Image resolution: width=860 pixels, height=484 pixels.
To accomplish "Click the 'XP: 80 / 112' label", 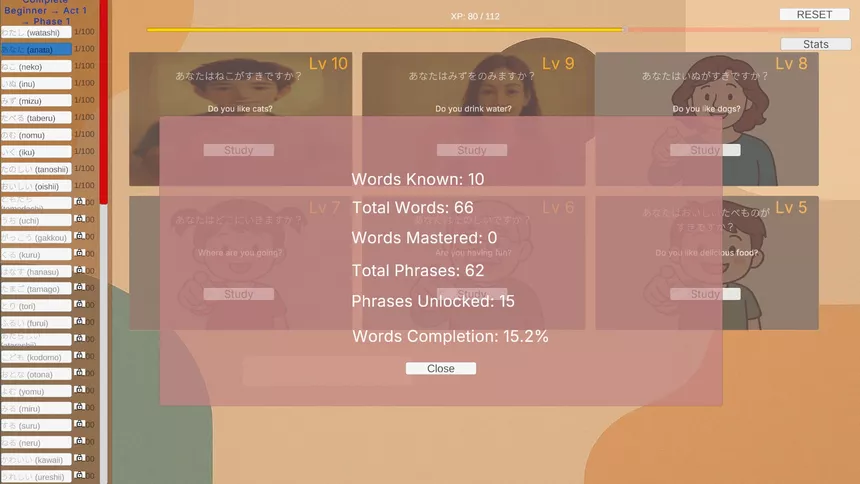I will tap(475, 16).
